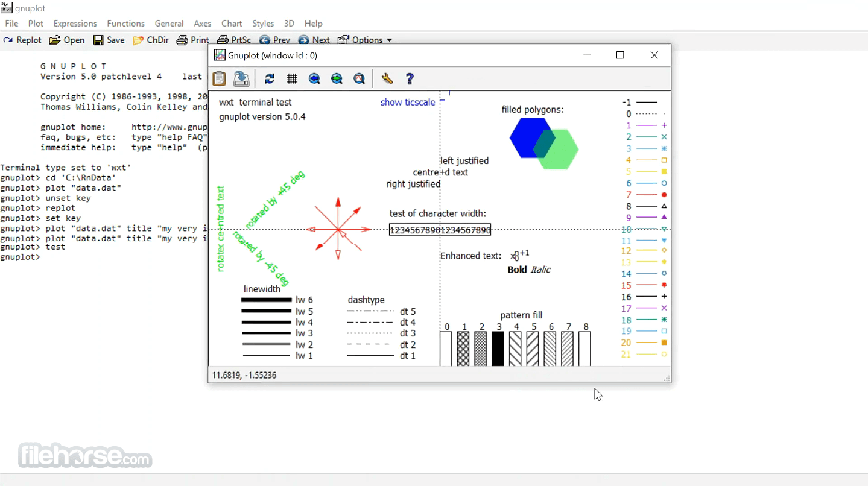
Task: Close the Gnuplot plot window
Action: tap(654, 55)
